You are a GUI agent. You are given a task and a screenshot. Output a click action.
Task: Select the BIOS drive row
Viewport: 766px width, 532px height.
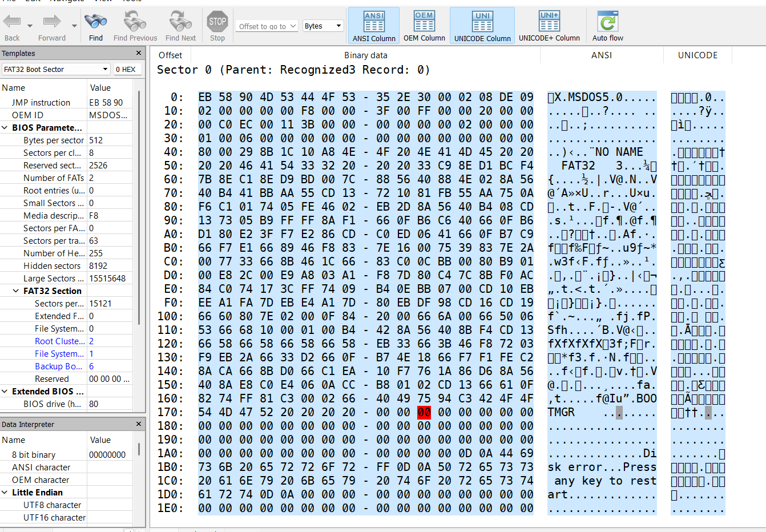66,404
